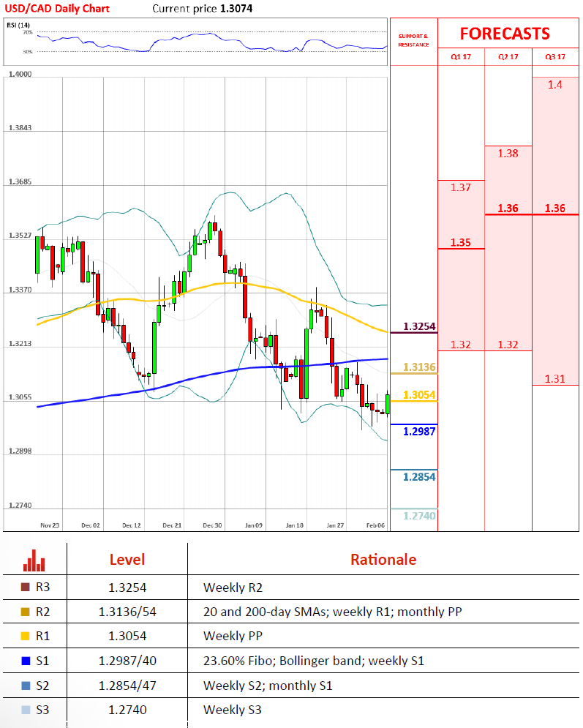Click the 1.3254 level table cell

click(x=127, y=588)
